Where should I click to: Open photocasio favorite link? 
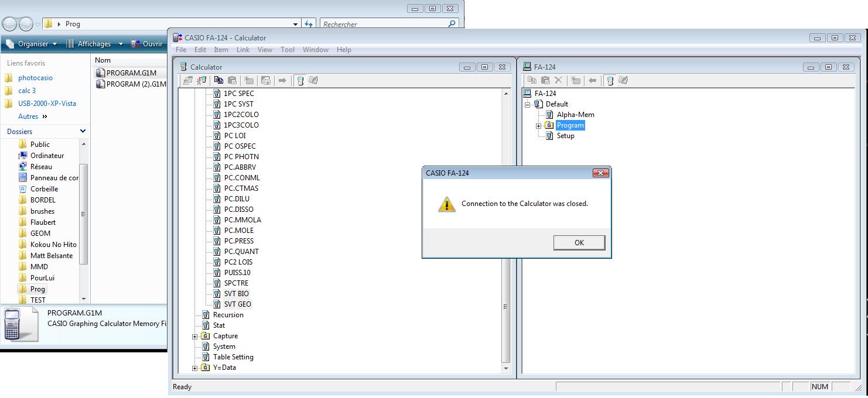(x=35, y=78)
